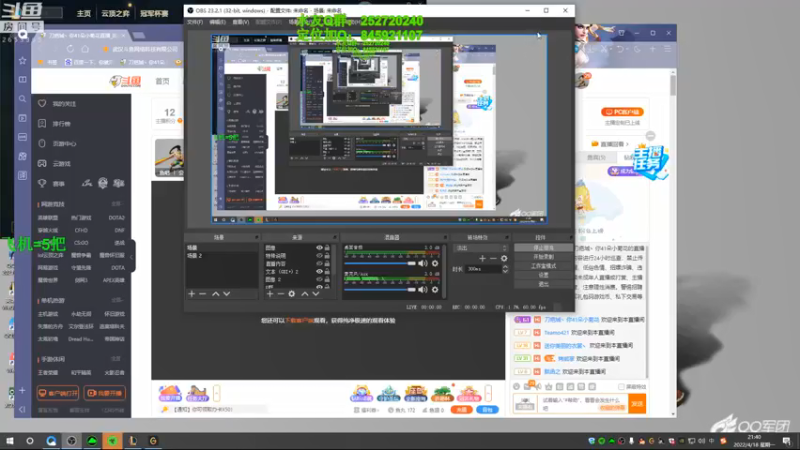Open the OBS icon on the taskbar
This screenshot has height=450, width=800.
coord(71,441)
